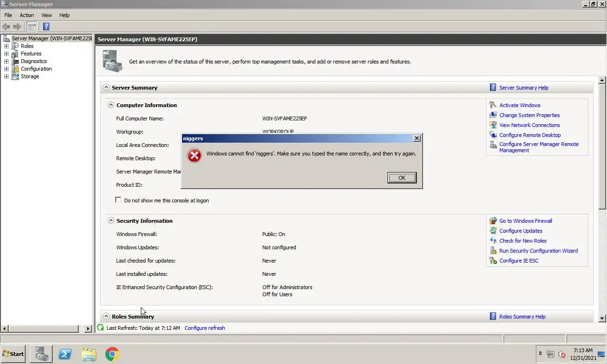The width and height of the screenshot is (607, 364).
Task: Open Configure Server Manager Remote Management link
Action: coord(539,147)
